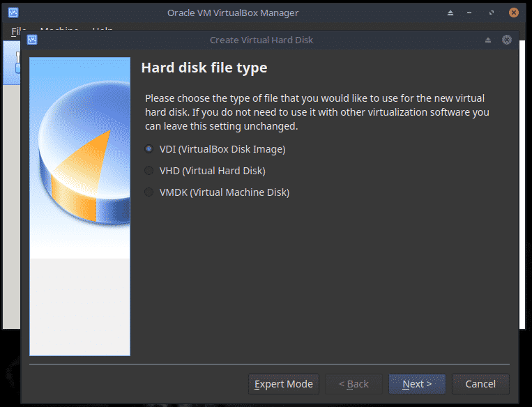Maximize the VirtualBox Manager window
Screen dimensions: 532x407
click(x=492, y=13)
